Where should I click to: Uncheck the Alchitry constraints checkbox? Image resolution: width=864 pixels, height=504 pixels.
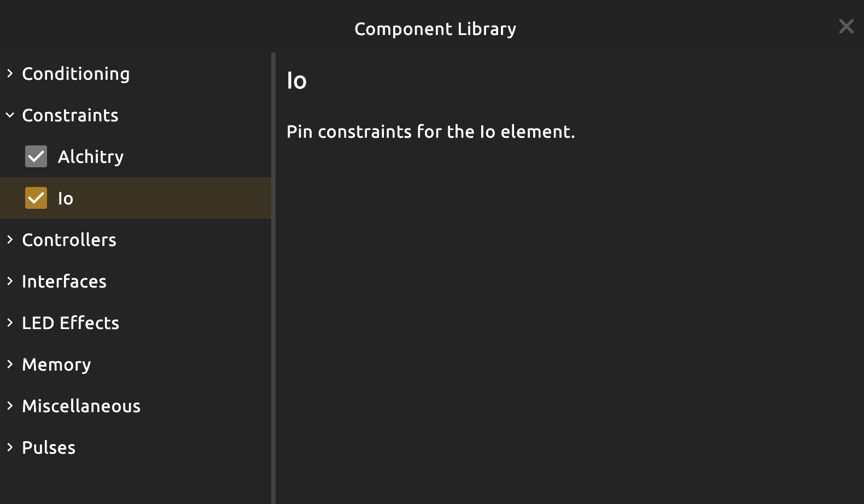(x=36, y=156)
